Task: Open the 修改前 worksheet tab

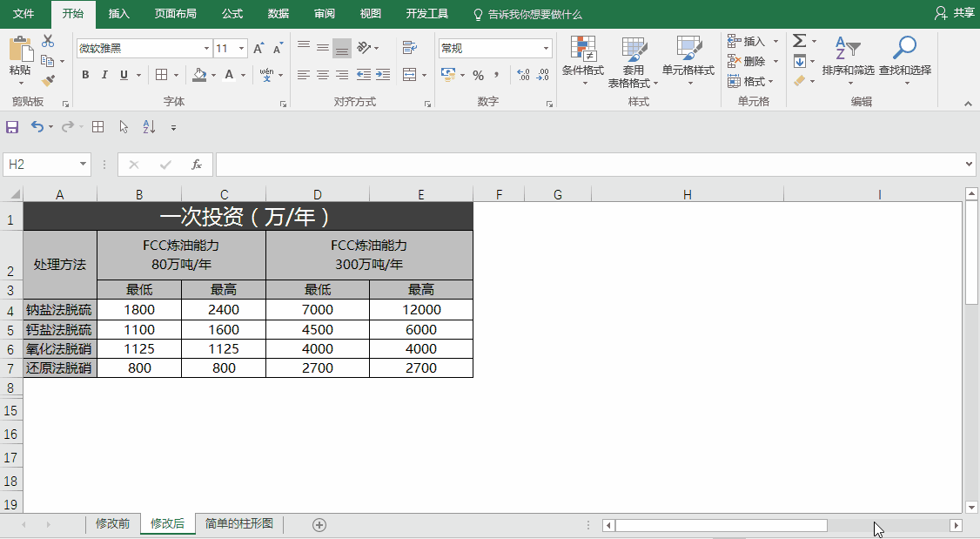Action: coord(112,524)
